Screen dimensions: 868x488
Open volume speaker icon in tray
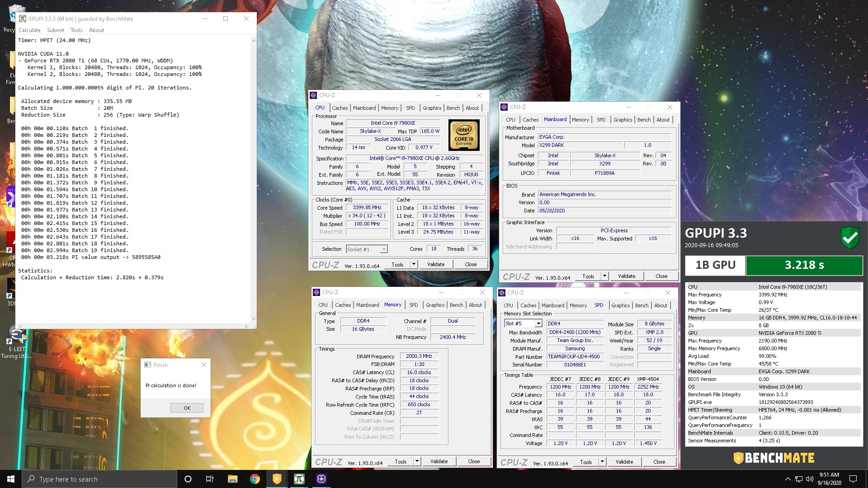809,479
